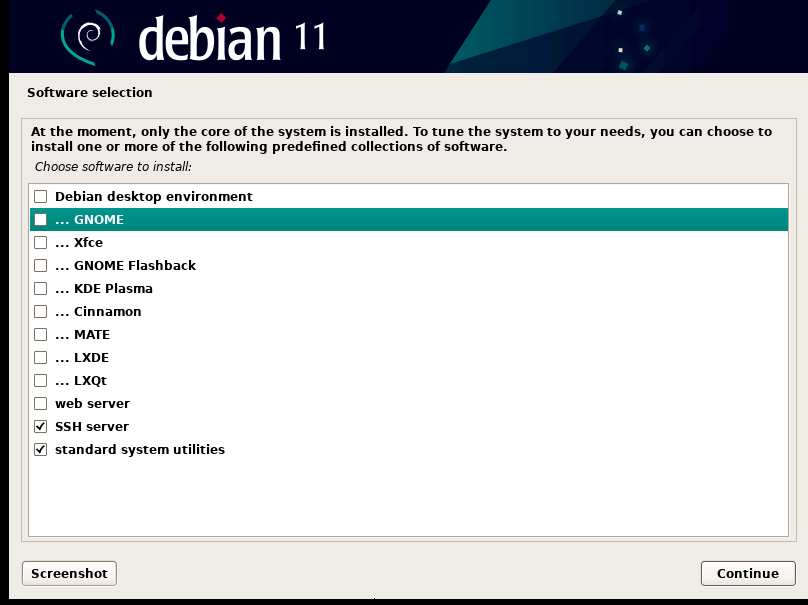Select the '... Xfce' label text
The width and height of the screenshot is (808, 605).
point(79,243)
